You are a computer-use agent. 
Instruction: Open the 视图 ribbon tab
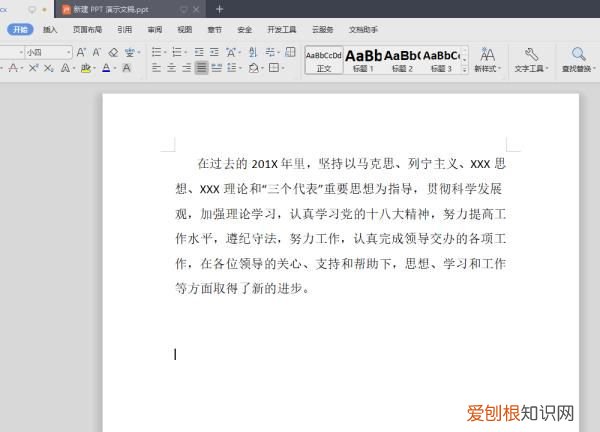click(x=184, y=29)
